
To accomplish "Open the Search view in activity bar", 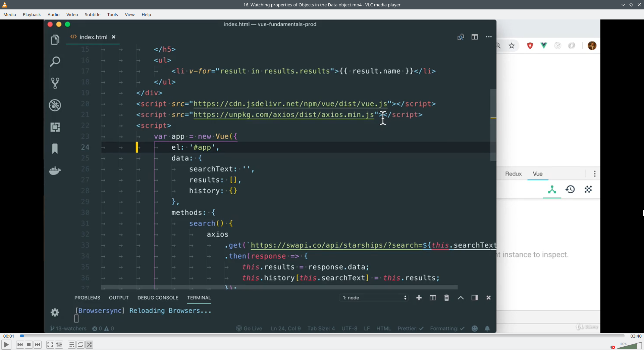I will point(55,61).
